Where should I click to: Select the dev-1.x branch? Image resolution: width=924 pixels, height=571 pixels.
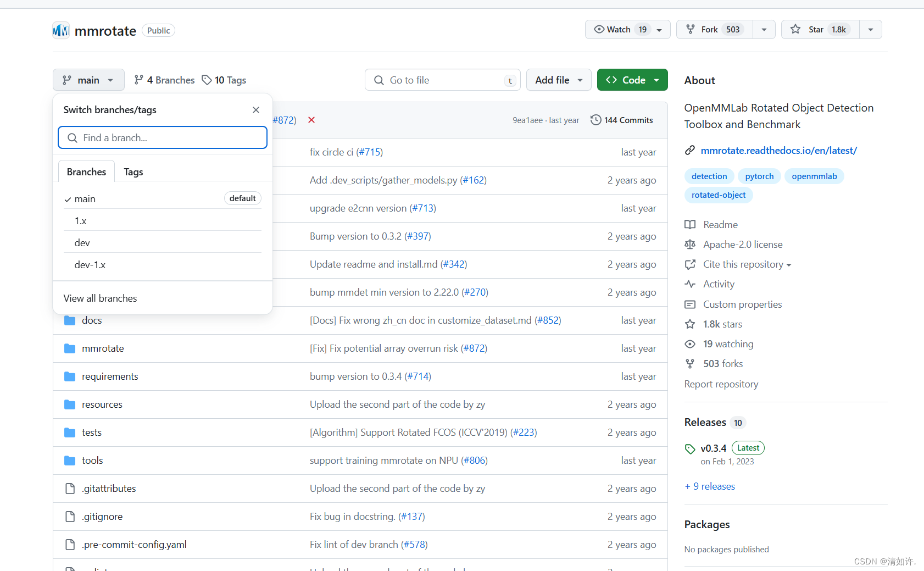(163, 265)
